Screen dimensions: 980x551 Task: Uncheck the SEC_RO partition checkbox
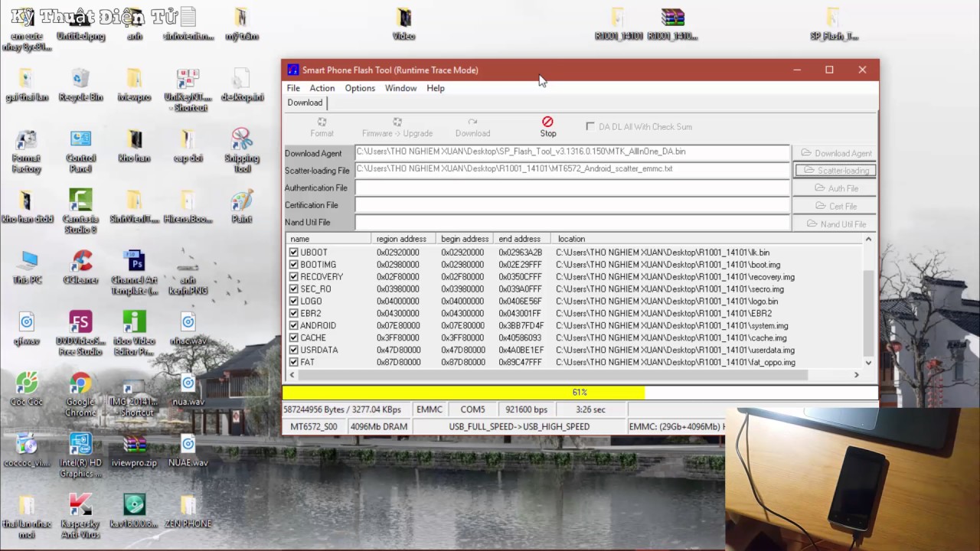click(x=293, y=289)
